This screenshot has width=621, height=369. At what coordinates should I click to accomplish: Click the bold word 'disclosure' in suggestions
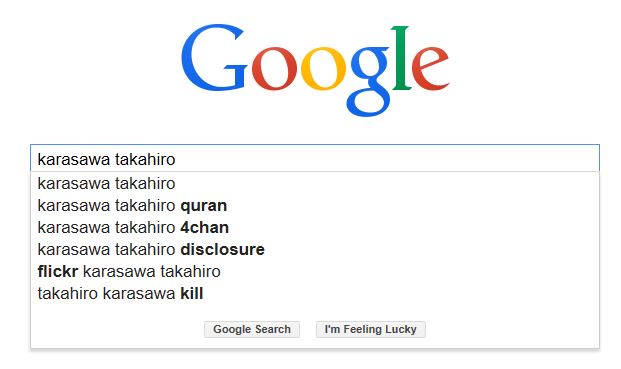[x=223, y=249]
